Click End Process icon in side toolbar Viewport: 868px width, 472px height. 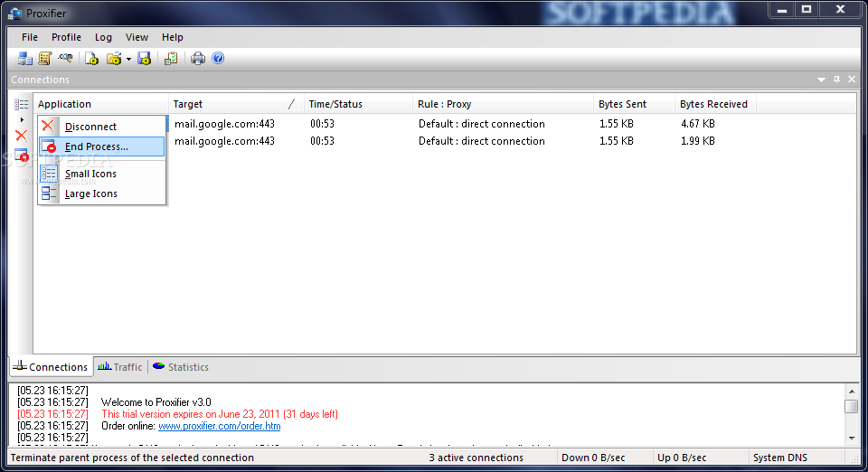coord(22,156)
